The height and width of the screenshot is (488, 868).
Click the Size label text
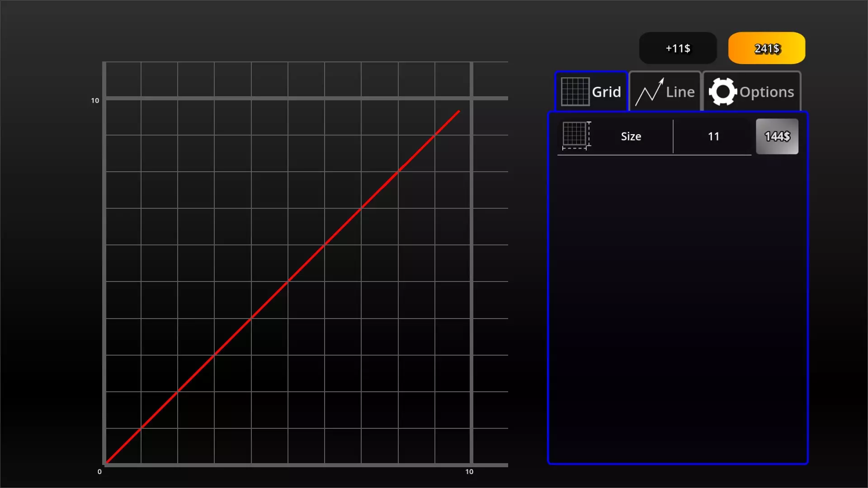(x=631, y=136)
